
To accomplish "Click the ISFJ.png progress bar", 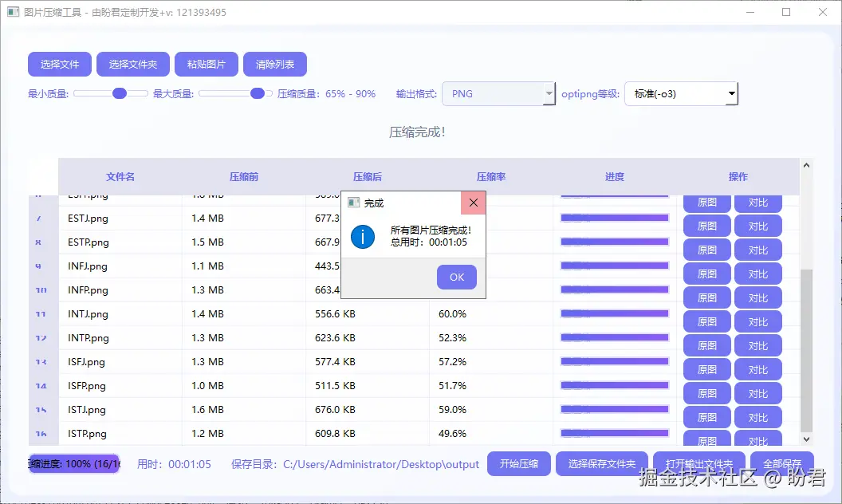I will coord(614,361).
